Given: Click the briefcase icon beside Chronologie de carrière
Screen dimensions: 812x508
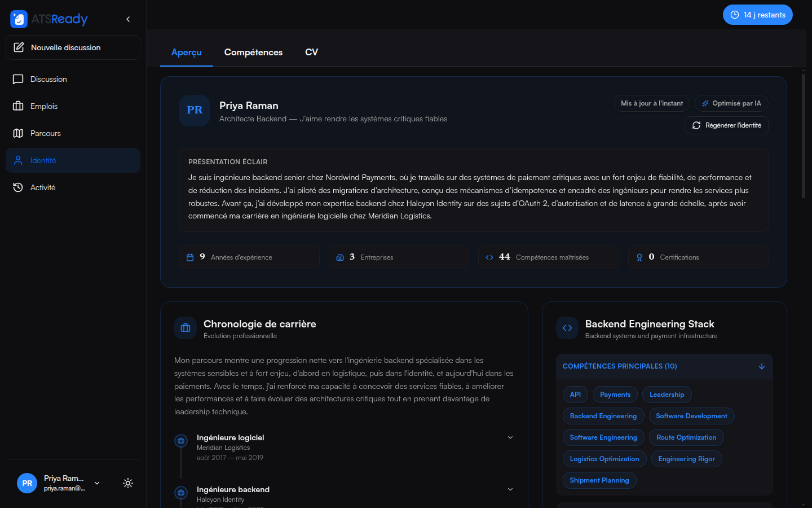Looking at the screenshot, I should pos(186,328).
